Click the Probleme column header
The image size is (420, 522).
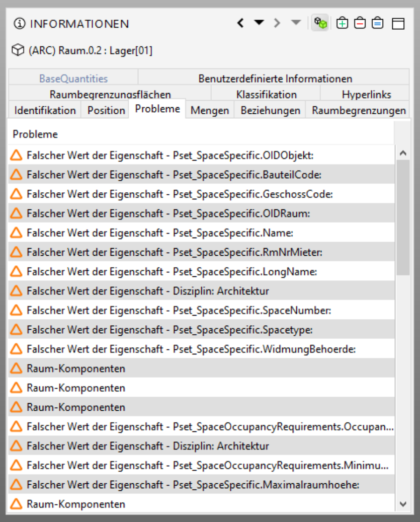coord(201,134)
